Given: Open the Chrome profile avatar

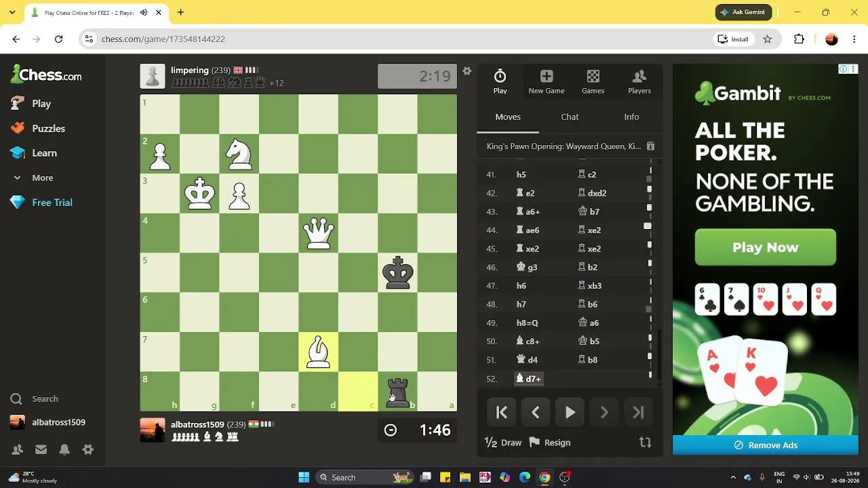Looking at the screenshot, I should pos(831,39).
